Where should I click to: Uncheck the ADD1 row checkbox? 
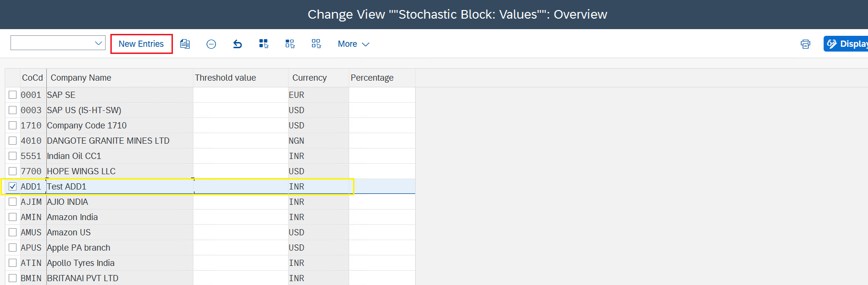pyautogui.click(x=13, y=187)
